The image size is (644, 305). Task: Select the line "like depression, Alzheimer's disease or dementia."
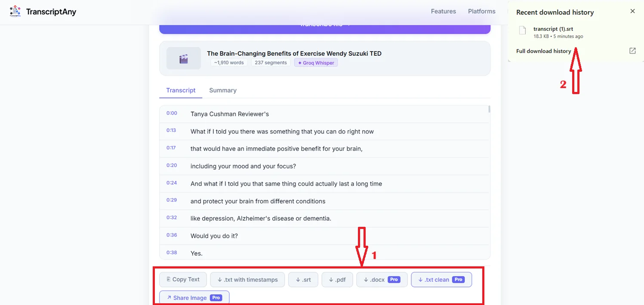tap(261, 219)
